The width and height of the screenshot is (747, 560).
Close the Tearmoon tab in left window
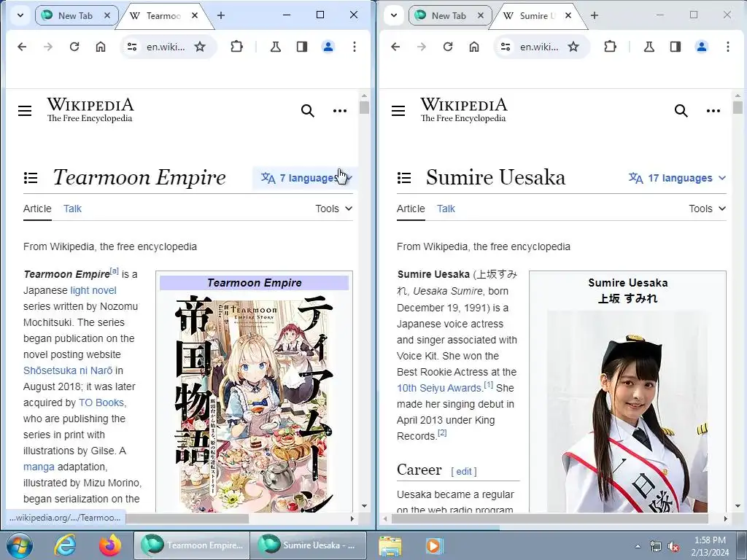(x=195, y=16)
